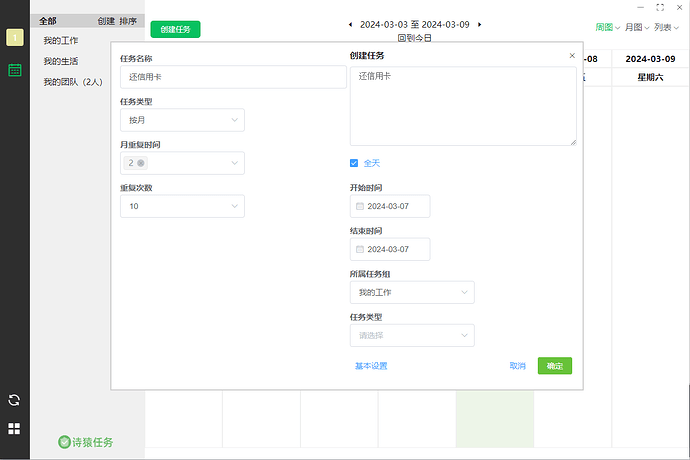Go to next week with right arrow
Image resolution: width=690 pixels, height=460 pixels.
pos(480,24)
